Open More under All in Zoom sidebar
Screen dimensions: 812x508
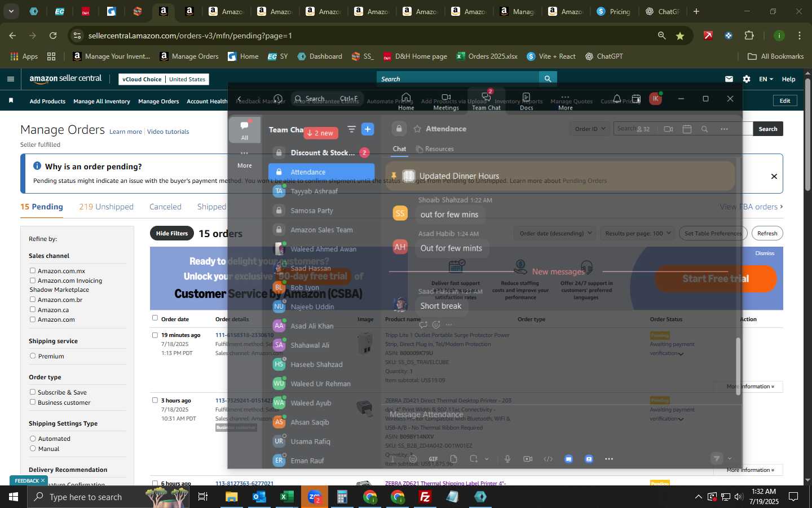(x=245, y=159)
